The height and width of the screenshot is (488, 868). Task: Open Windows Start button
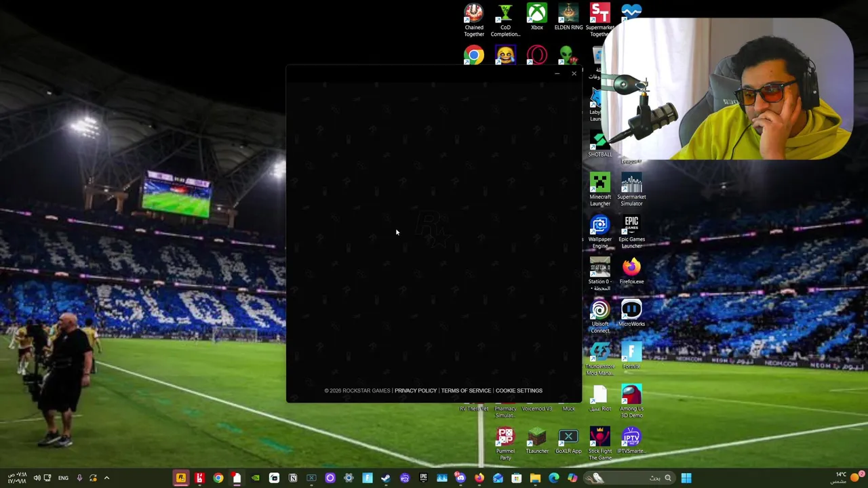686,478
